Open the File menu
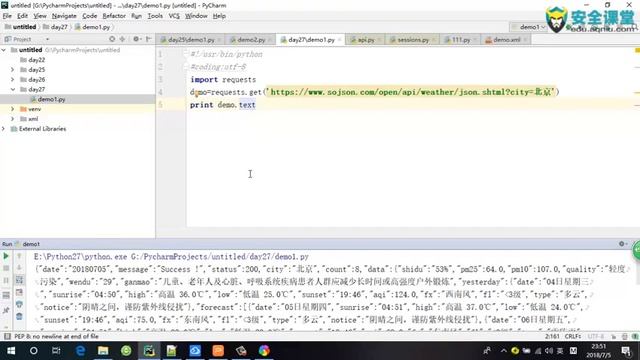The width and height of the screenshot is (640, 360). [x=7, y=16]
